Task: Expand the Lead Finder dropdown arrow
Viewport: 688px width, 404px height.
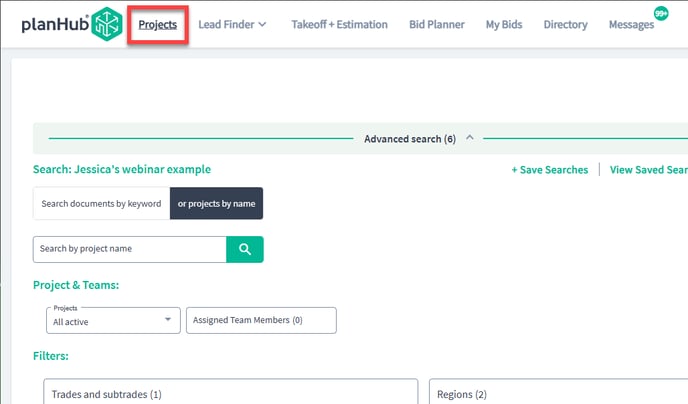Action: pos(262,25)
